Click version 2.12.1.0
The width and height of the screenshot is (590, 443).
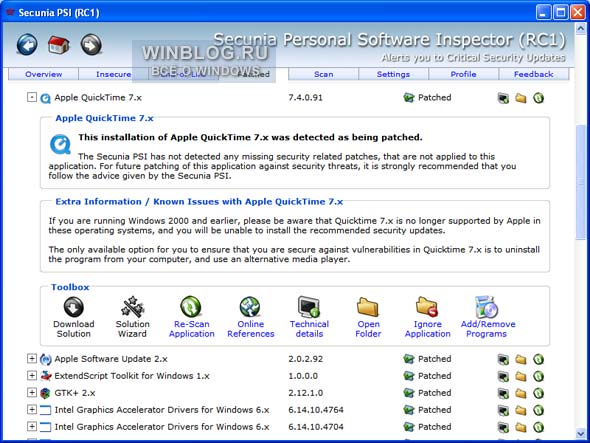306,393
